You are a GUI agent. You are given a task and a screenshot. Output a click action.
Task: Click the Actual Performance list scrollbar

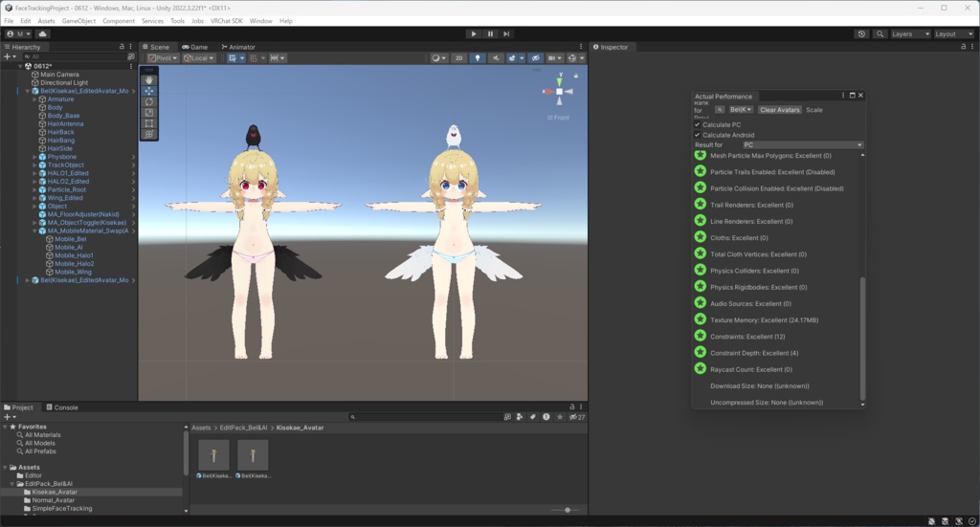pos(862,338)
